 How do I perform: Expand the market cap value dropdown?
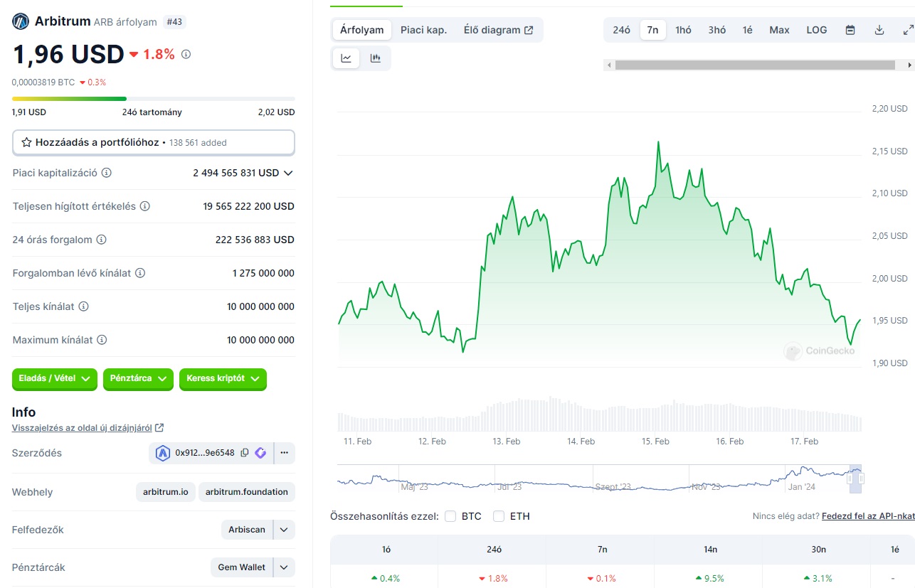[x=288, y=173]
